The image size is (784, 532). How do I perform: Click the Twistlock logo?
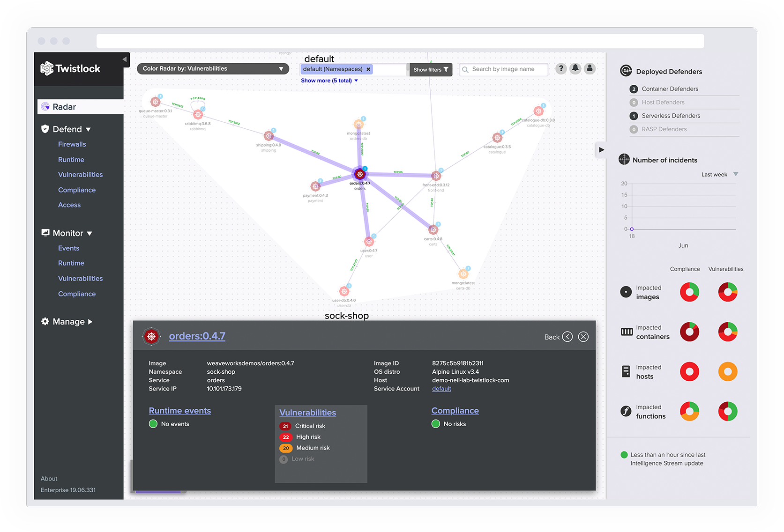pyautogui.click(x=70, y=69)
